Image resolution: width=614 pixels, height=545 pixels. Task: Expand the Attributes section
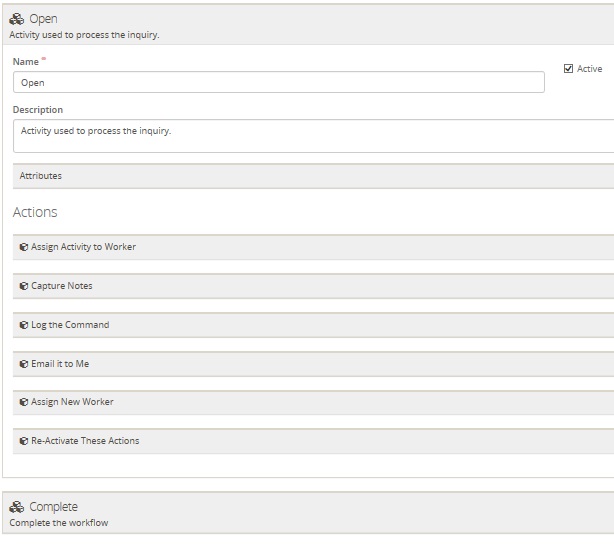[41, 176]
